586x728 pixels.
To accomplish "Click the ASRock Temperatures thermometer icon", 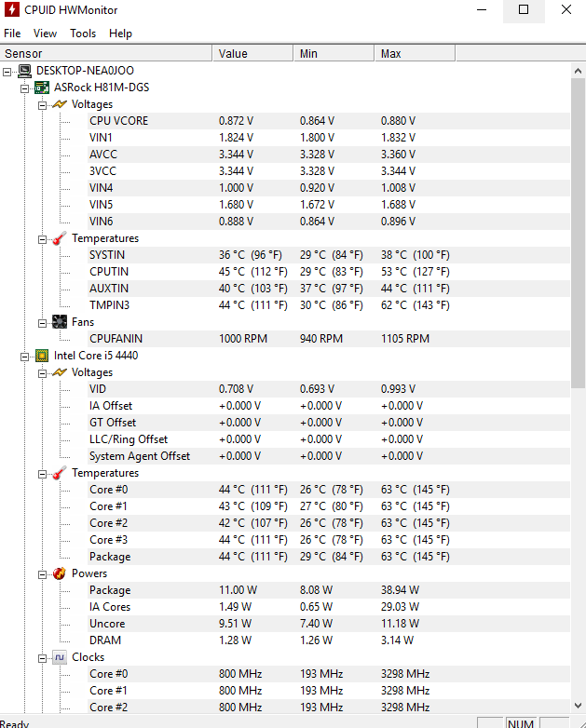I will 60,238.
